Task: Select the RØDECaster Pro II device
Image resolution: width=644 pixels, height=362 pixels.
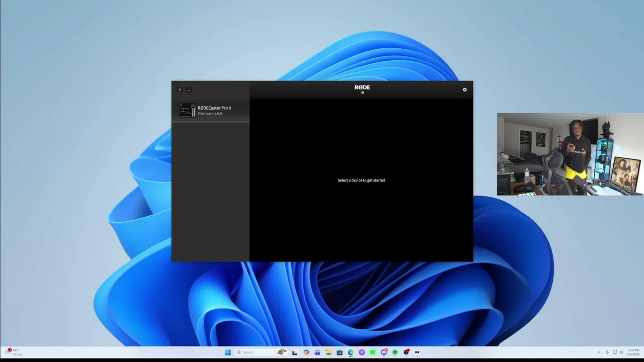Action: (x=210, y=111)
